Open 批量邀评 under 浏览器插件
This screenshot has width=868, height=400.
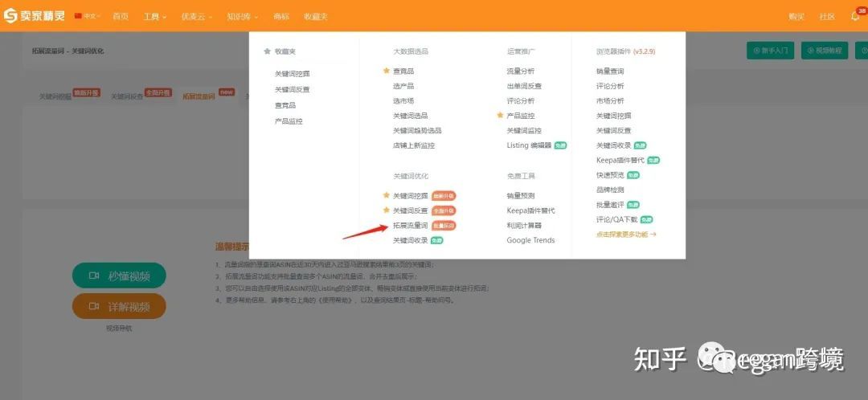click(610, 205)
